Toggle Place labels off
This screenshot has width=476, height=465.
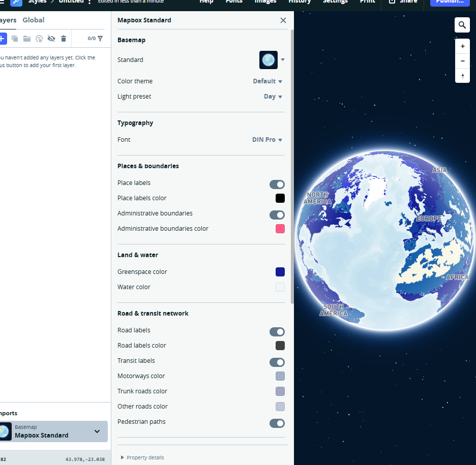[x=277, y=184]
